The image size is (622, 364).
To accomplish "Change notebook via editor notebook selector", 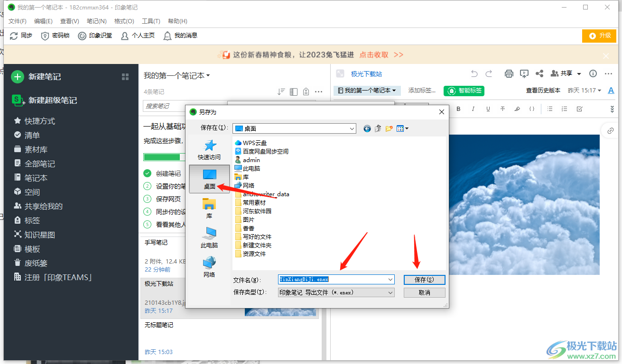I will (x=367, y=91).
